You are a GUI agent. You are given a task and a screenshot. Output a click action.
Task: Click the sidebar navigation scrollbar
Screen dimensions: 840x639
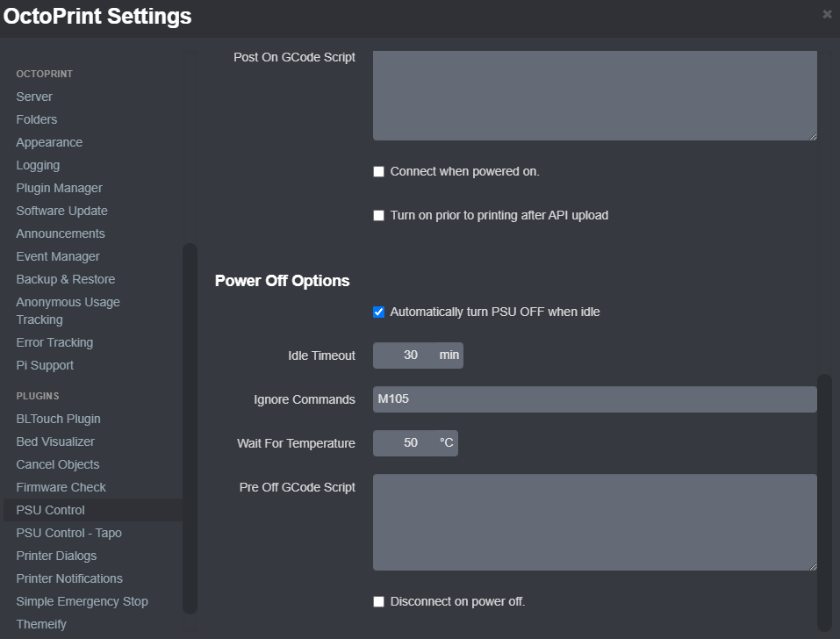(x=190, y=428)
